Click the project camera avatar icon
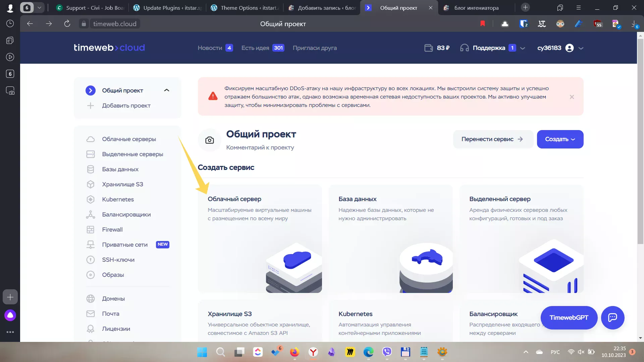The image size is (644, 362). pyautogui.click(x=210, y=140)
